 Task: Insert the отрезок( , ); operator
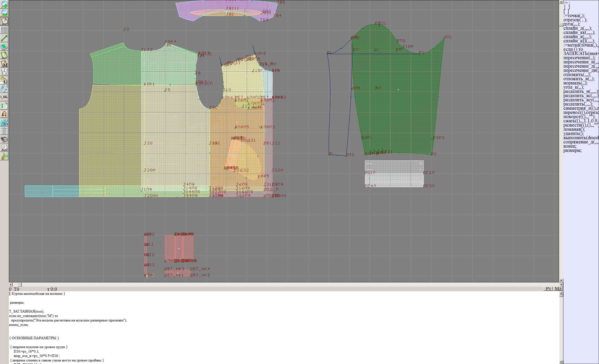click(x=575, y=20)
